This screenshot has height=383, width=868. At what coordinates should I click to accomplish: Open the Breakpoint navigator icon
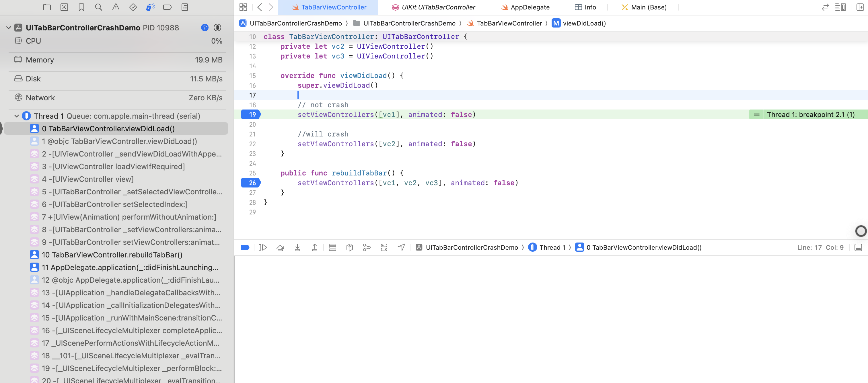[x=167, y=7]
